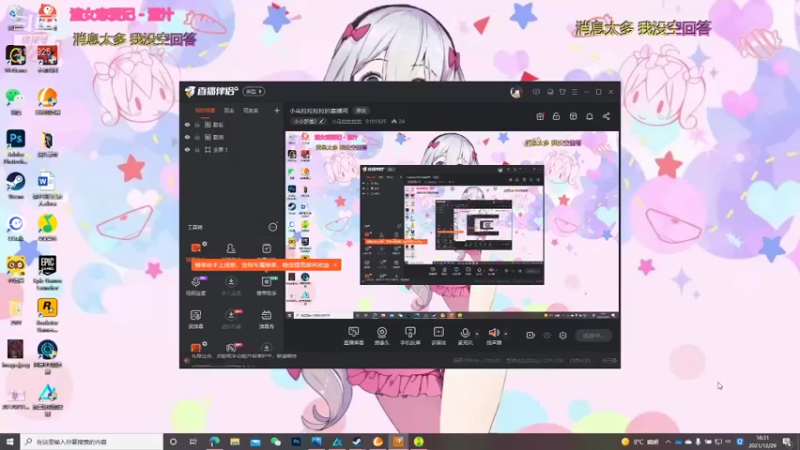This screenshot has width=800, height=450.
Task: Click the share icon above preview
Action: [x=606, y=116]
